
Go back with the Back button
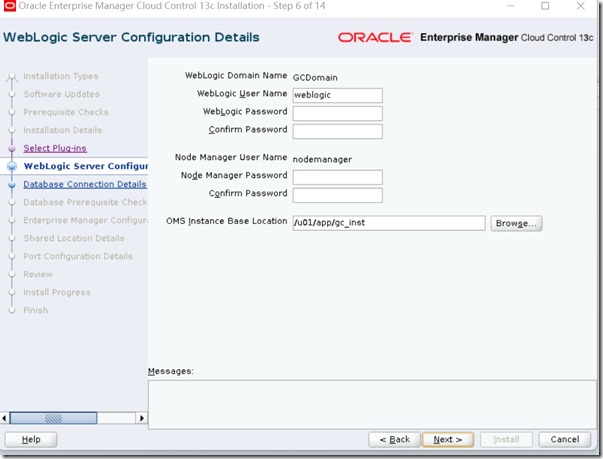click(395, 439)
